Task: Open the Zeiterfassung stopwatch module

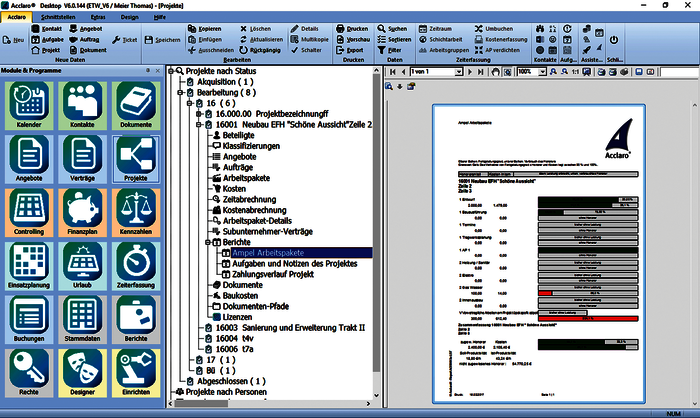Action: pos(136,266)
